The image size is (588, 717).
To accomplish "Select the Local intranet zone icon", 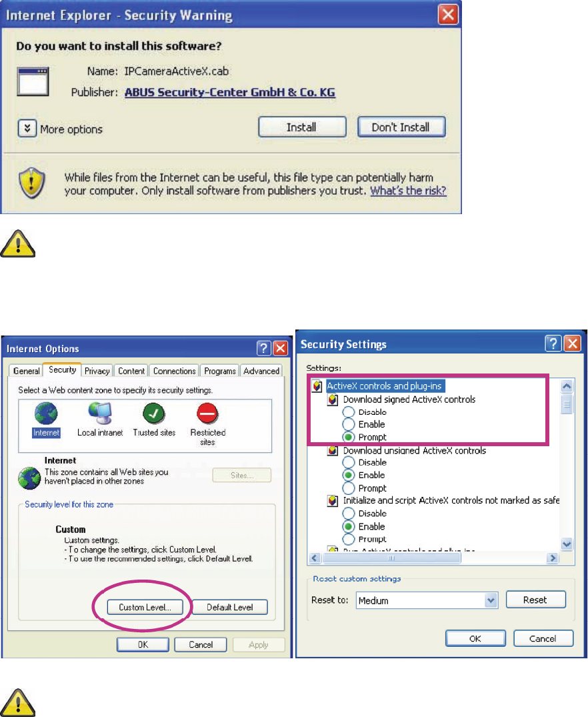I will [x=100, y=414].
